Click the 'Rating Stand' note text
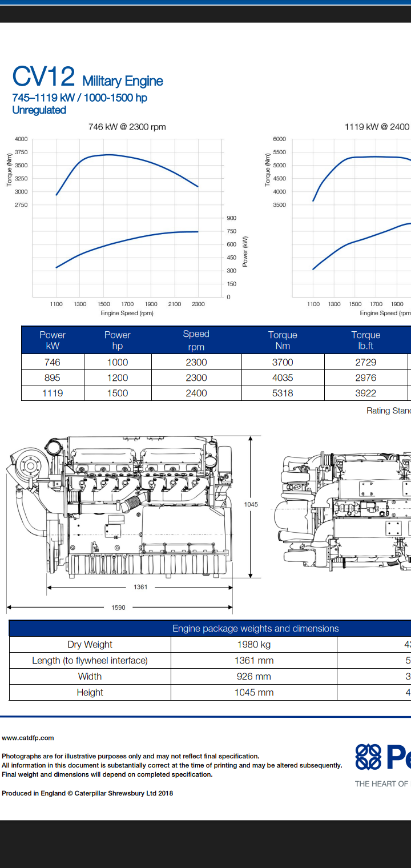This screenshot has width=411, height=868. [x=389, y=411]
